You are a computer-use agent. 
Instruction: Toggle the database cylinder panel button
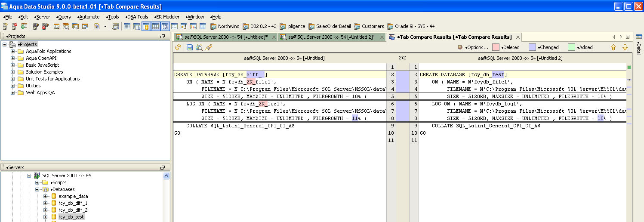click(146, 26)
